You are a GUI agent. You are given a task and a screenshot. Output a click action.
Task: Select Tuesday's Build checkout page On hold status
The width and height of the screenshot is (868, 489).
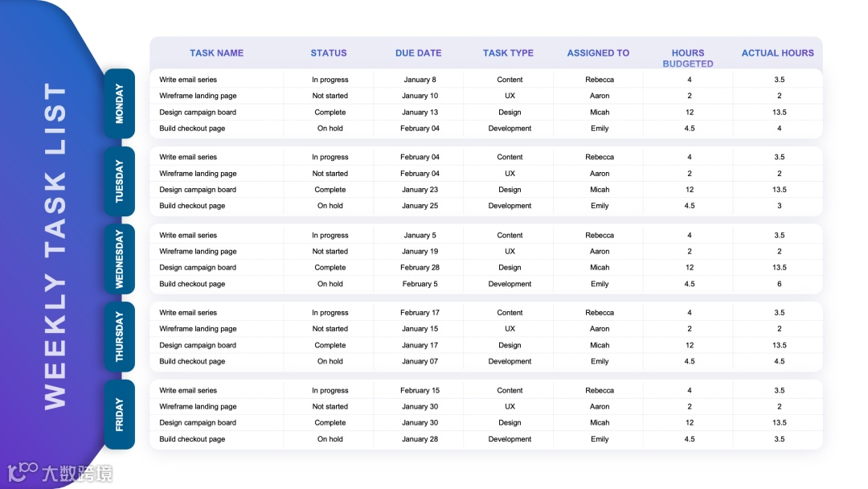tap(330, 205)
